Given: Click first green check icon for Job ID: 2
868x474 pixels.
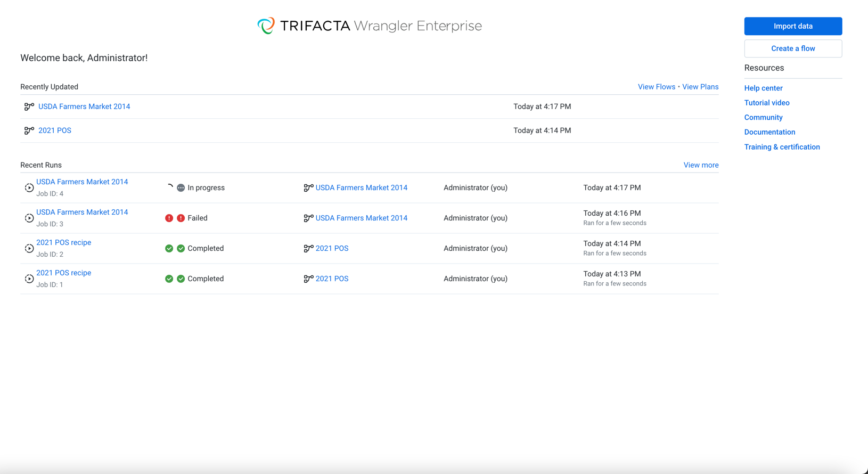Looking at the screenshot, I should click(169, 248).
